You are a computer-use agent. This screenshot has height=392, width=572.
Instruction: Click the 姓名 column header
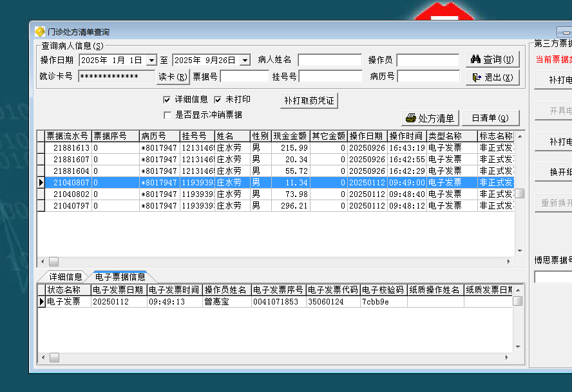click(x=233, y=136)
